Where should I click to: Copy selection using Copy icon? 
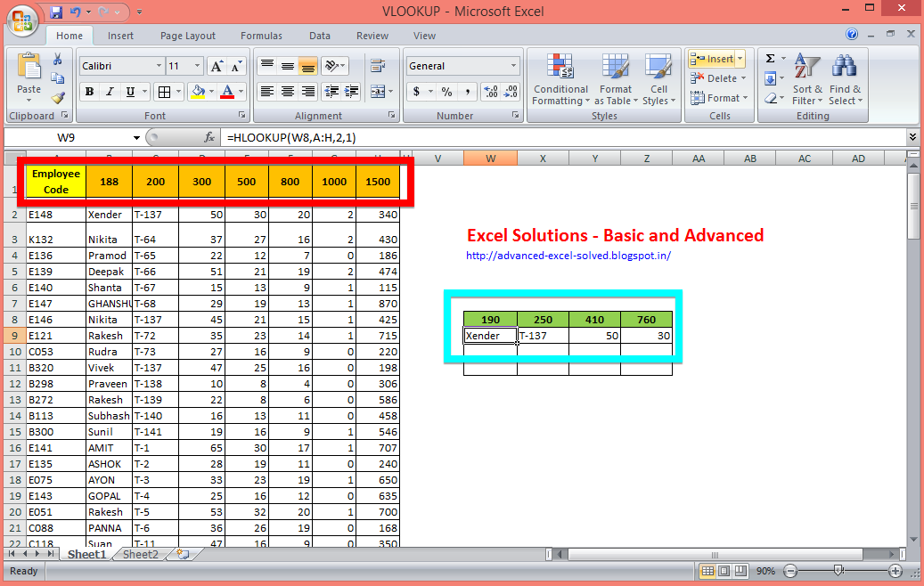click(x=58, y=78)
